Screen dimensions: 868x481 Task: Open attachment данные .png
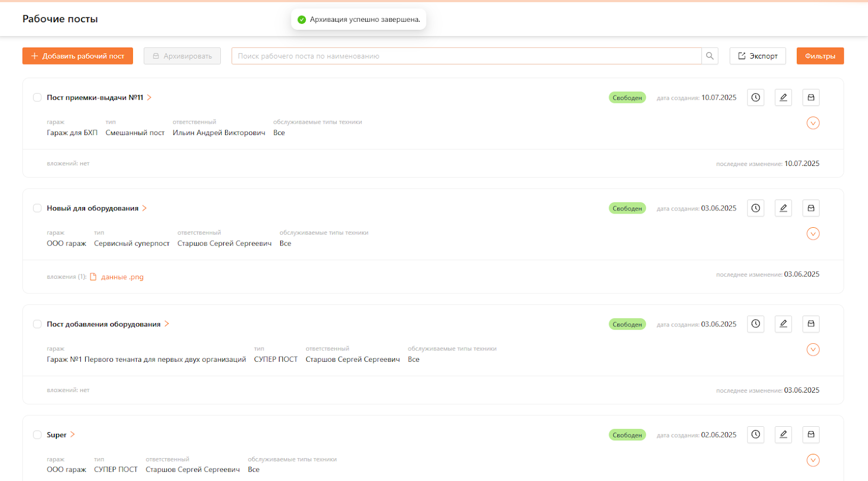click(x=122, y=277)
